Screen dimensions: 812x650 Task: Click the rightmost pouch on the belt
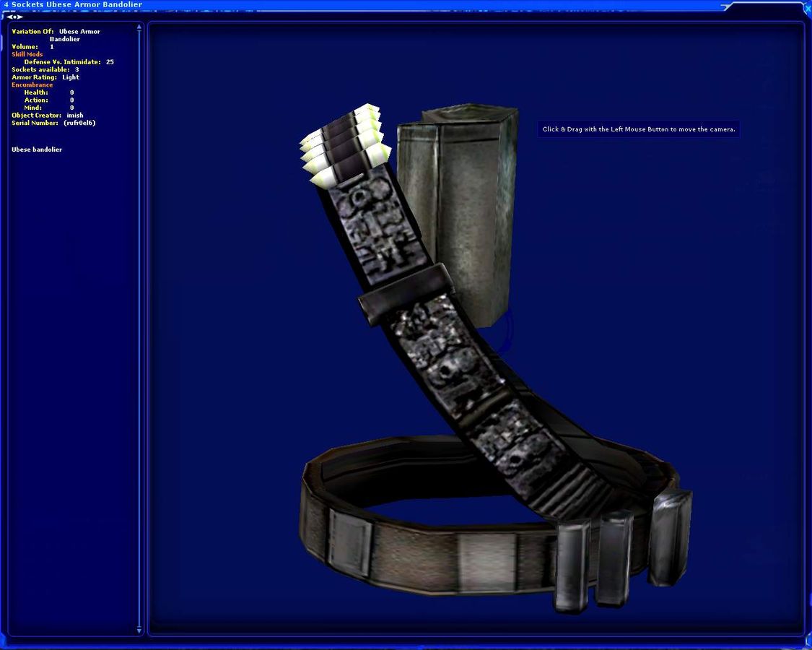[669, 535]
